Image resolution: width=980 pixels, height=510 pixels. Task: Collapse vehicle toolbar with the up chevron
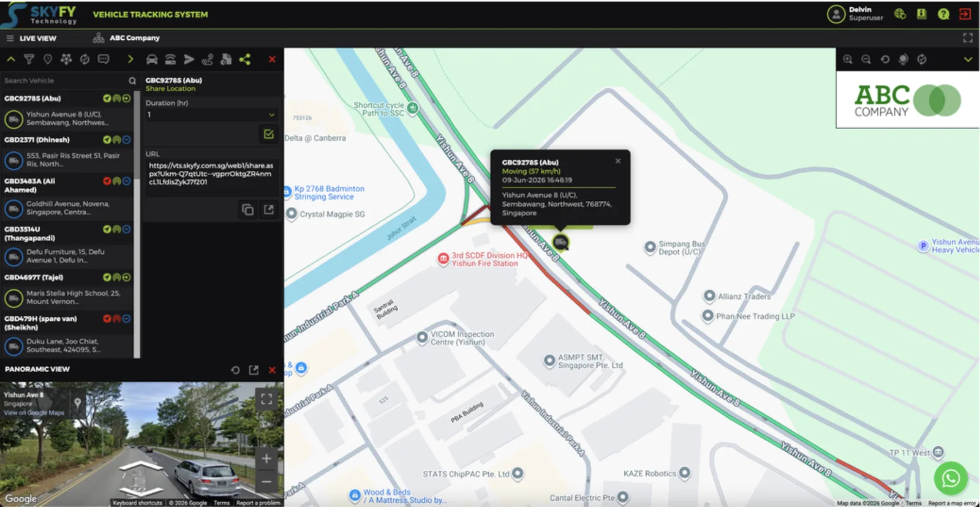tap(10, 59)
